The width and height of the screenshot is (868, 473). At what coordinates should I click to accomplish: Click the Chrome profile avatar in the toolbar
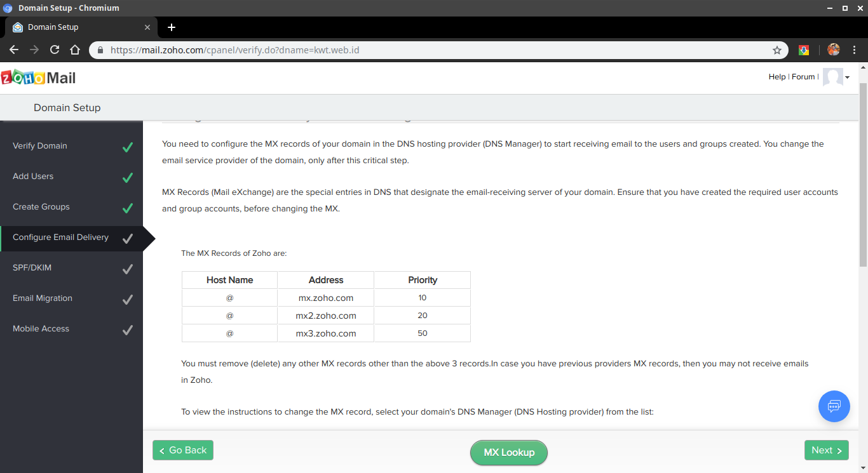[x=833, y=50]
